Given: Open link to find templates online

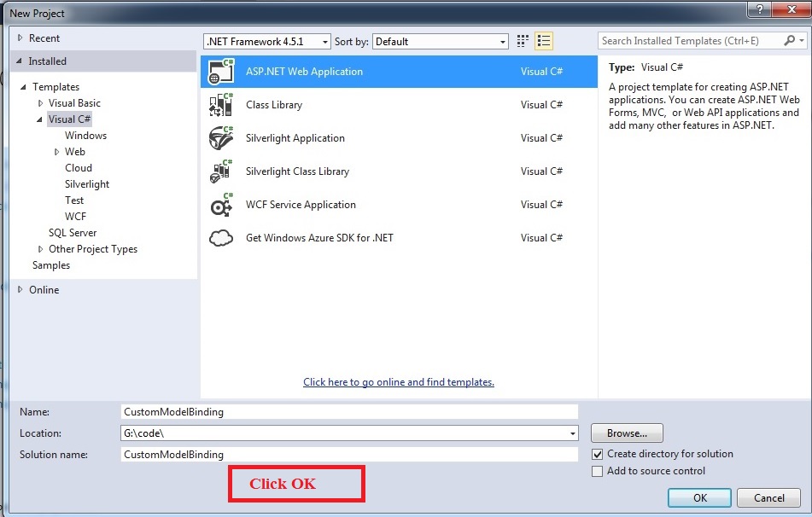Looking at the screenshot, I should [x=399, y=382].
